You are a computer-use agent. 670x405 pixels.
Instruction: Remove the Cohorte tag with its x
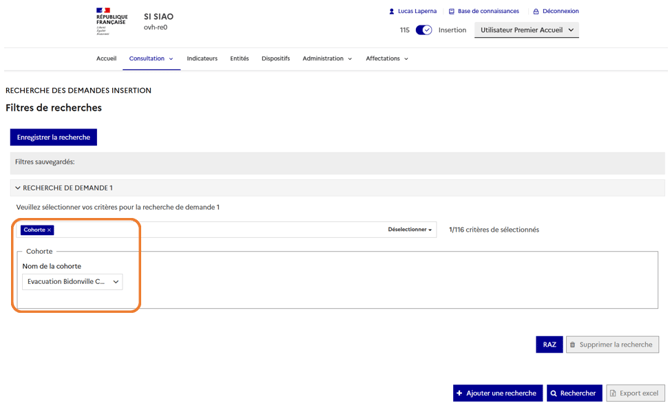(x=49, y=230)
